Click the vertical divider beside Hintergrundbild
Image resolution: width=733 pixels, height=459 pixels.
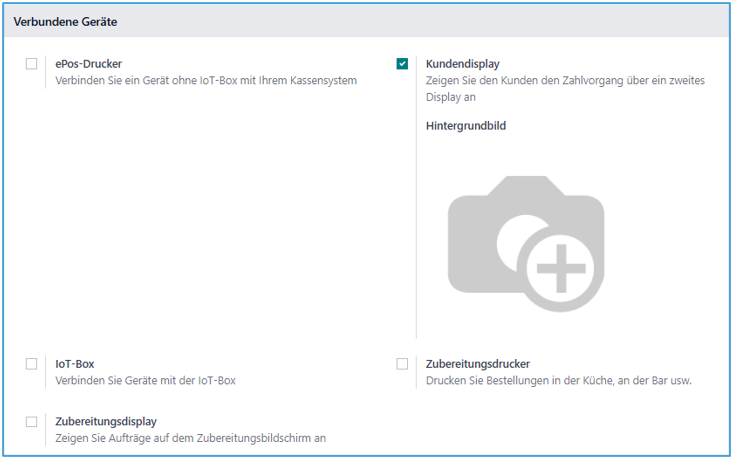coord(416,230)
